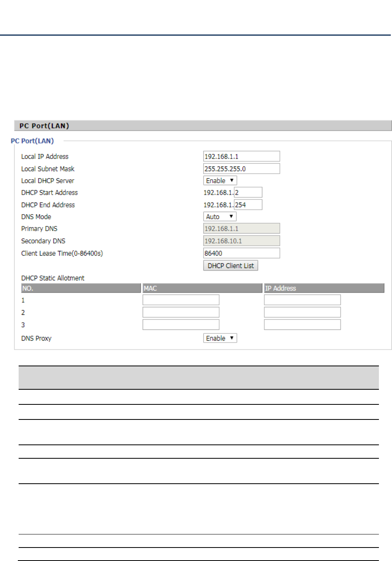Viewport: 392px width, 561px height.
Task: Click the DHCP End Address field
Action: (x=248, y=205)
